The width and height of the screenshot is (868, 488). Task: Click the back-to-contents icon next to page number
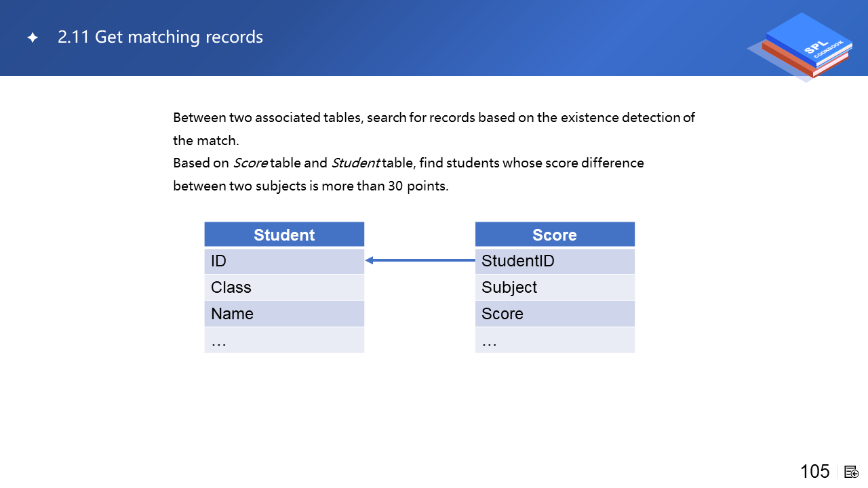[852, 472]
